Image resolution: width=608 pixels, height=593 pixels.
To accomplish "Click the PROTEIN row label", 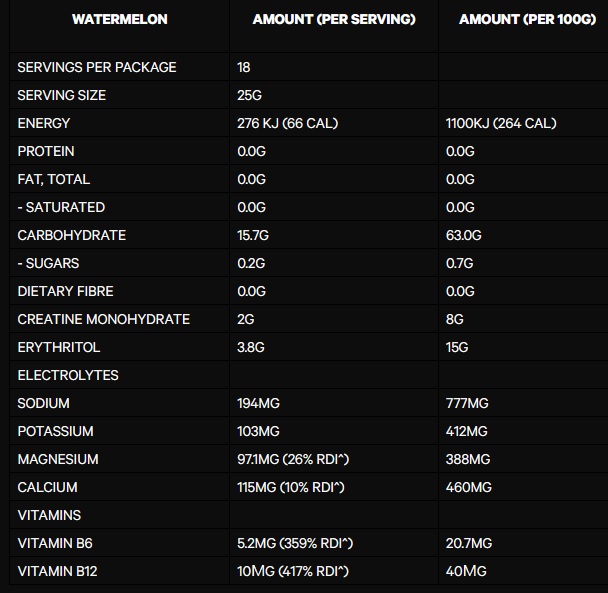I will pos(46,151).
